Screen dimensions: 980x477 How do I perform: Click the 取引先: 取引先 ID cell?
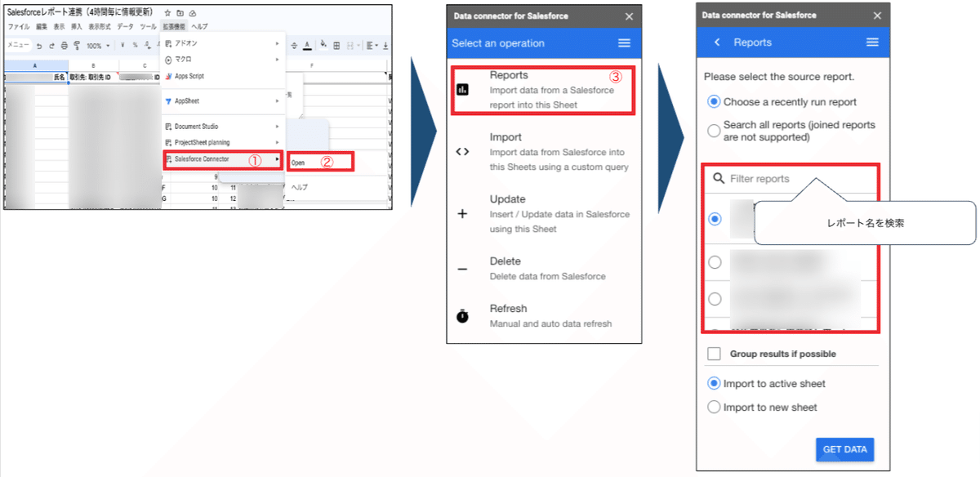click(93, 78)
